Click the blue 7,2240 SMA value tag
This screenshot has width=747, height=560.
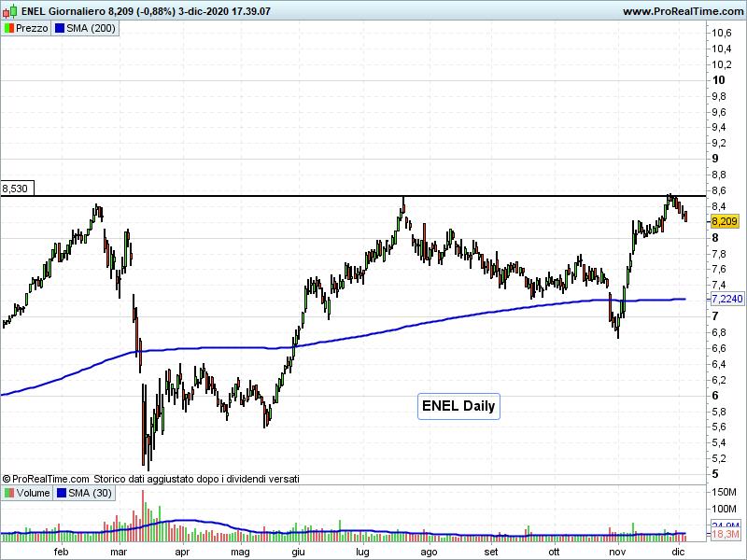(726, 299)
